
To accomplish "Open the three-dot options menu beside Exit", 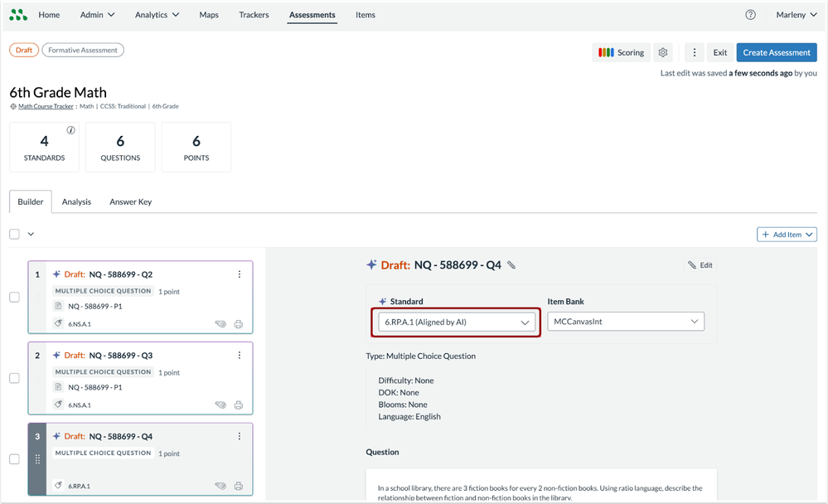I will pos(695,52).
